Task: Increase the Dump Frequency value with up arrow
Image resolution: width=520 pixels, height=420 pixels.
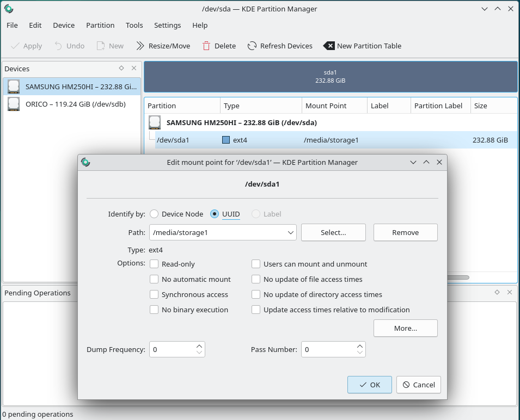Action: 199,345
